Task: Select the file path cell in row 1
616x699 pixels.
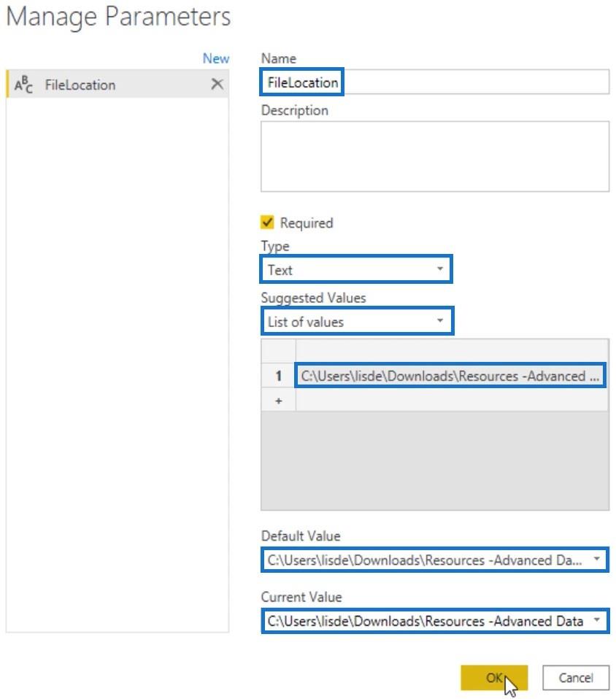Action: point(450,376)
